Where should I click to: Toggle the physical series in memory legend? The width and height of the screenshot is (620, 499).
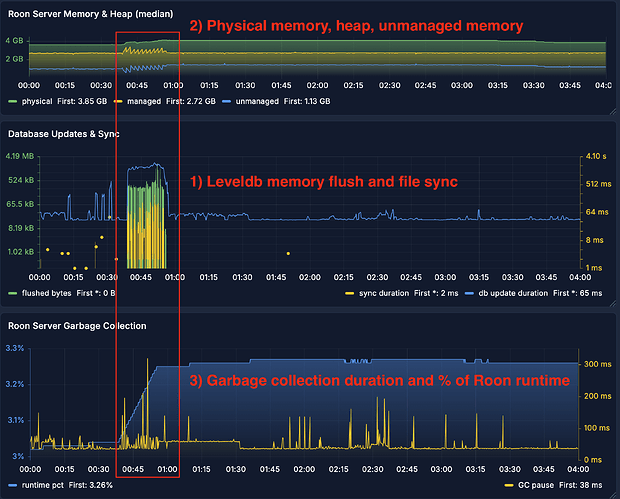click(x=37, y=101)
